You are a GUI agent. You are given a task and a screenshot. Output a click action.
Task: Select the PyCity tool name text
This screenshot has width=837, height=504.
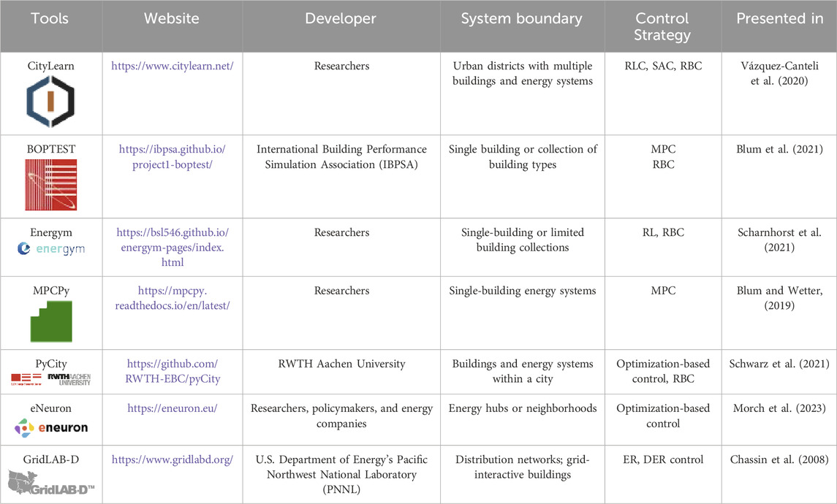click(x=50, y=364)
